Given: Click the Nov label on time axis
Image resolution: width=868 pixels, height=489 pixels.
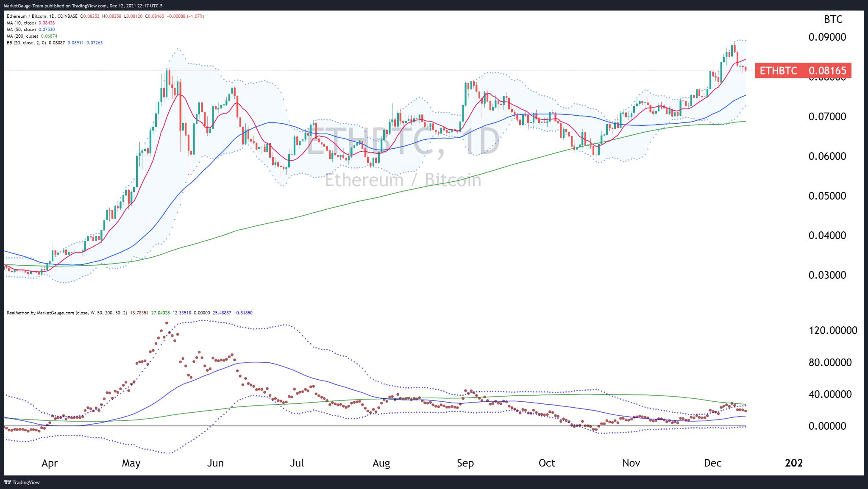Looking at the screenshot, I should 631,464.
